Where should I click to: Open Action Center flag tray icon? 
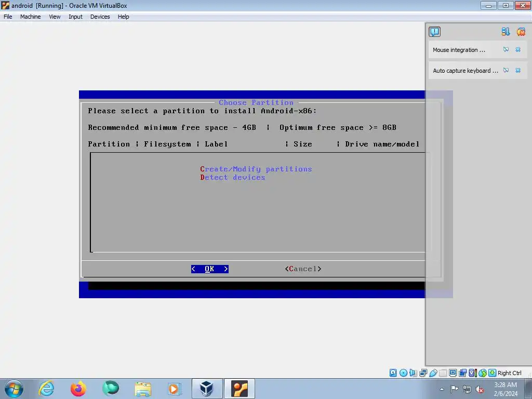pos(454,389)
